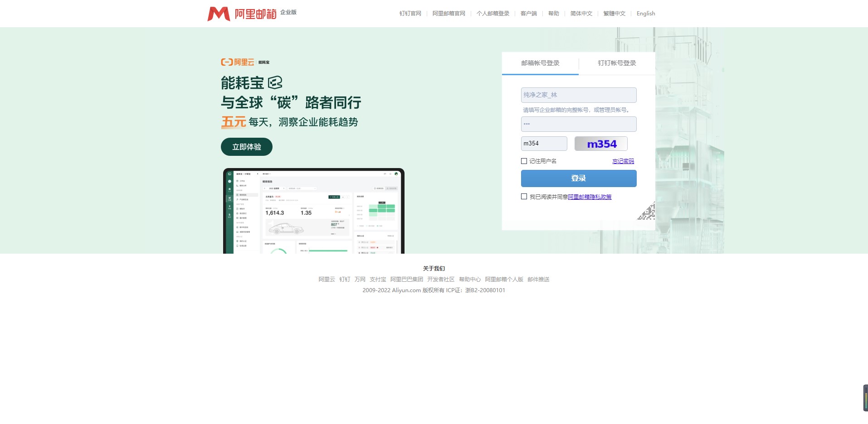Open 开发者社区 footer link
This screenshot has width=868, height=424.
pyautogui.click(x=441, y=279)
